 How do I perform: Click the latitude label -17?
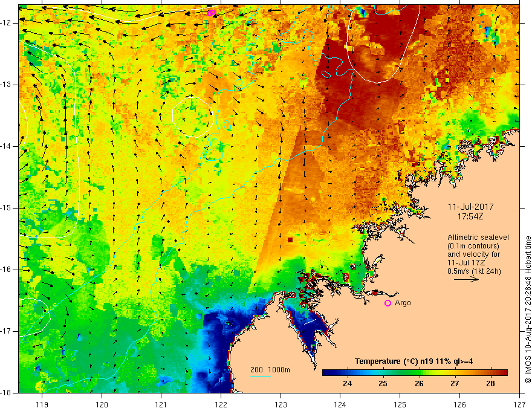7,331
